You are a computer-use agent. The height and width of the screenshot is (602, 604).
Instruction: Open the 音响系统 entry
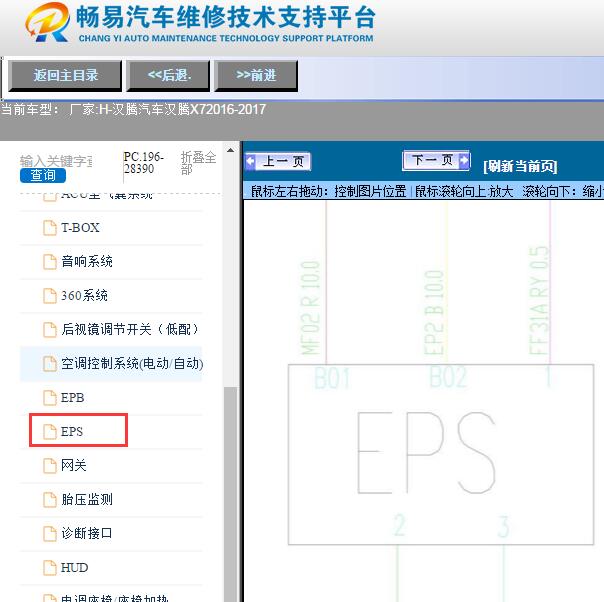point(87,262)
